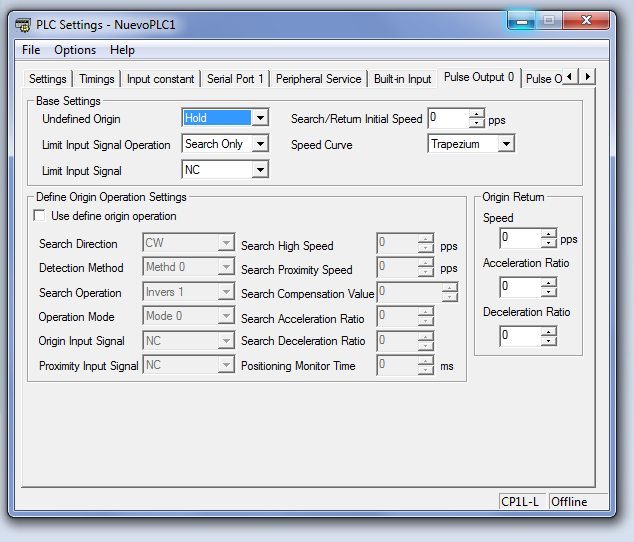Image resolution: width=634 pixels, height=542 pixels.
Task: Open the Origin Input Signal dropdown
Action: click(226, 341)
